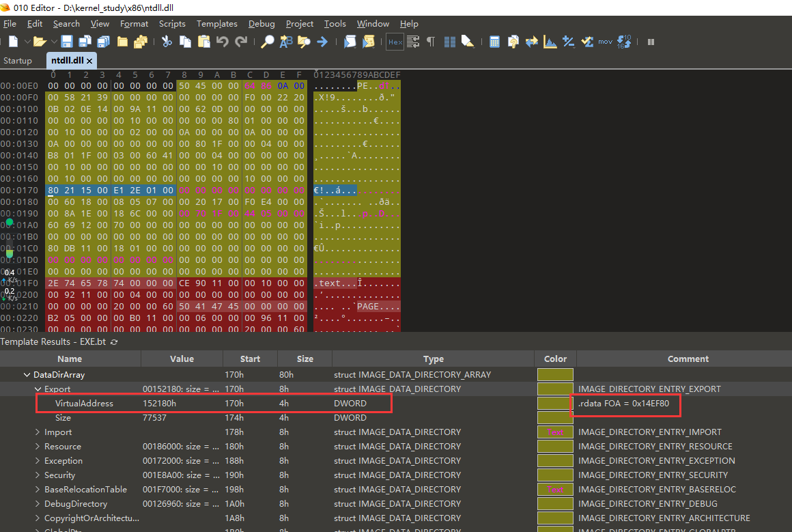The image size is (792, 532).
Task: Open Convert tool arrows icon
Action: pos(531,42)
